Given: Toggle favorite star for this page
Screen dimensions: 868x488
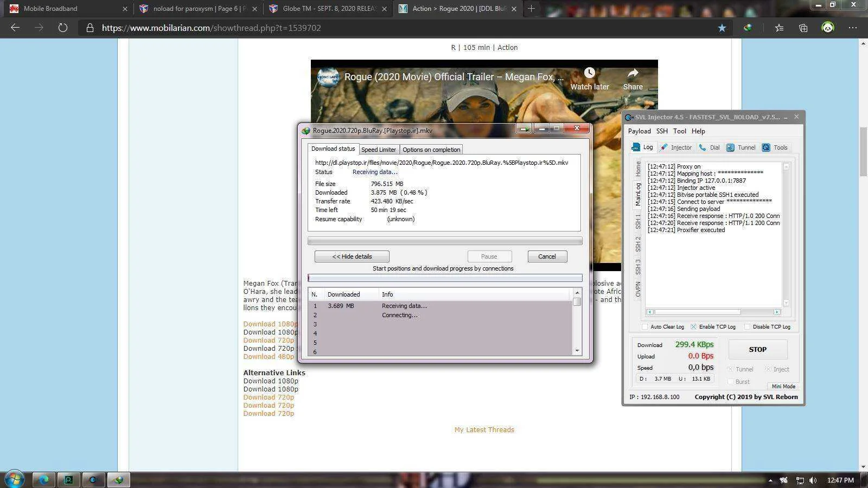Looking at the screenshot, I should point(722,28).
